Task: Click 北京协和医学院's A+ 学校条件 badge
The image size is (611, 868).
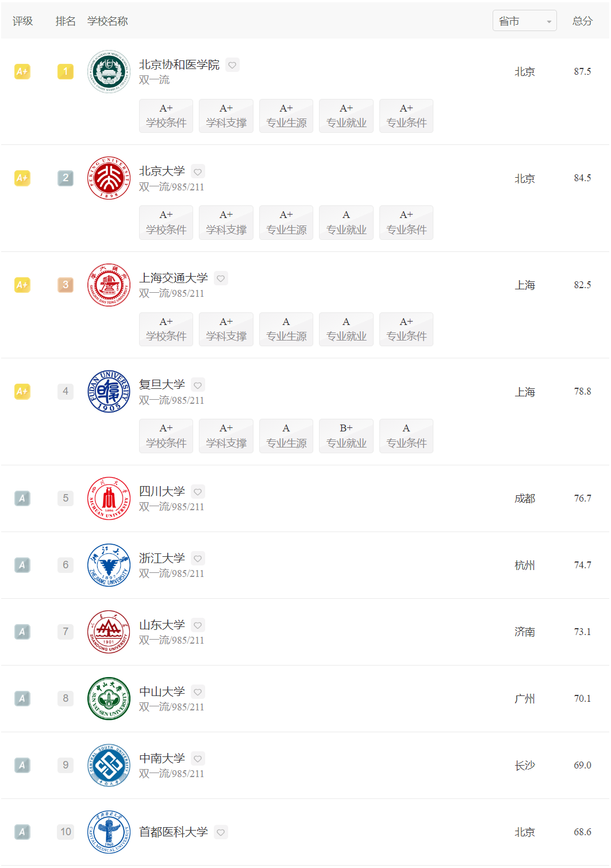Action: coord(166,116)
